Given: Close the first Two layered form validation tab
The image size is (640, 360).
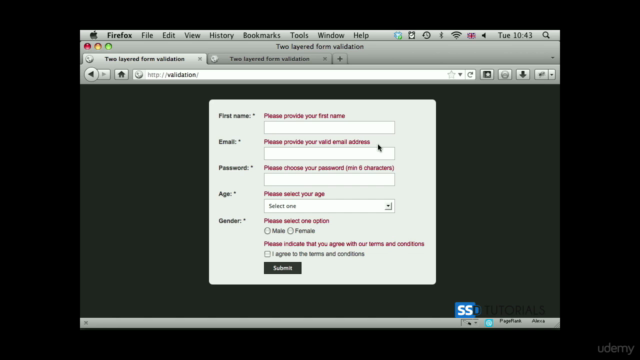Looking at the screenshot, I should (200, 59).
